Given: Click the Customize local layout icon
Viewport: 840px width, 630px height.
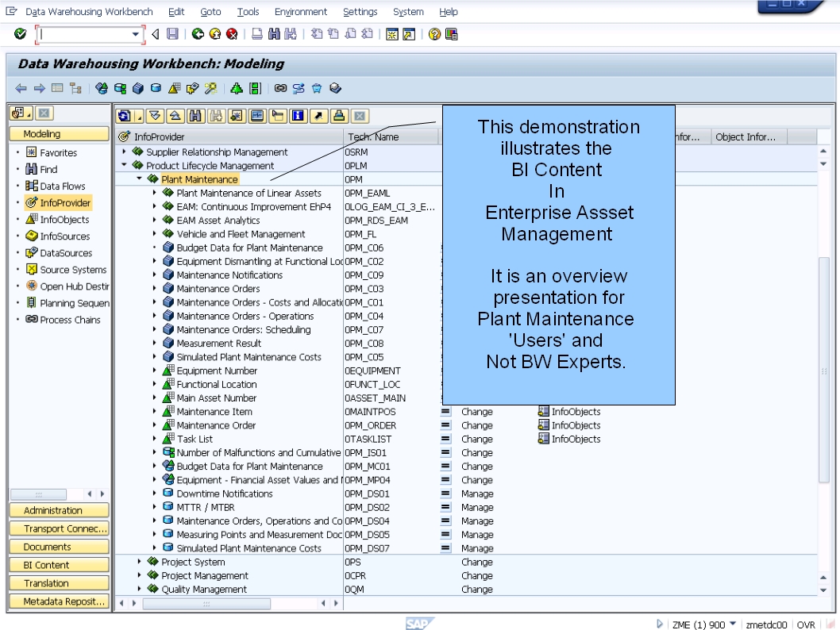Looking at the screenshot, I should coord(452,34).
